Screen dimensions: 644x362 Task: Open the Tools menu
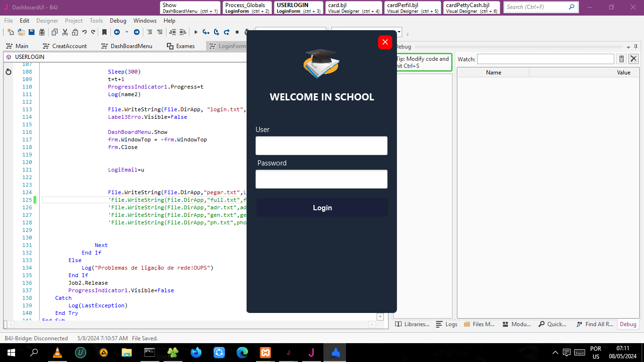coord(96,21)
